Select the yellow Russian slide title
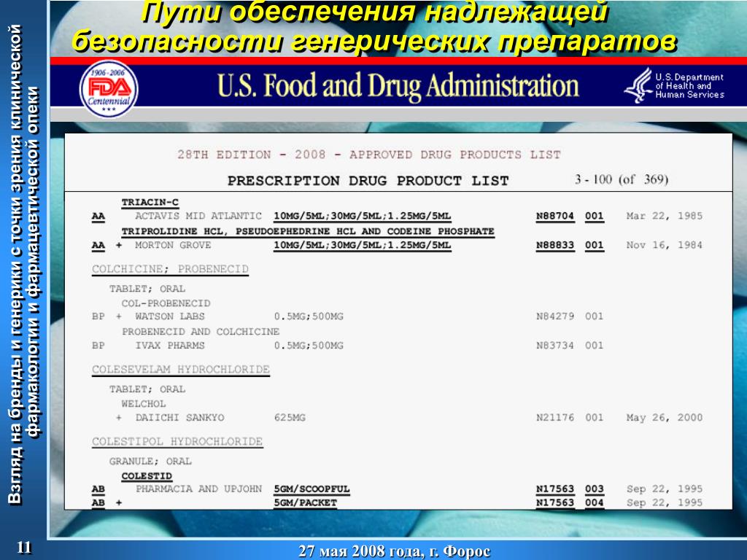747x560 pixels. (x=374, y=27)
